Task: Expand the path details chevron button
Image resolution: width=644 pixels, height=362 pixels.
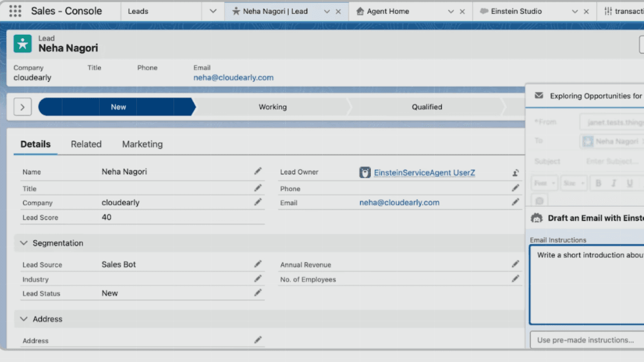Action: pyautogui.click(x=23, y=107)
